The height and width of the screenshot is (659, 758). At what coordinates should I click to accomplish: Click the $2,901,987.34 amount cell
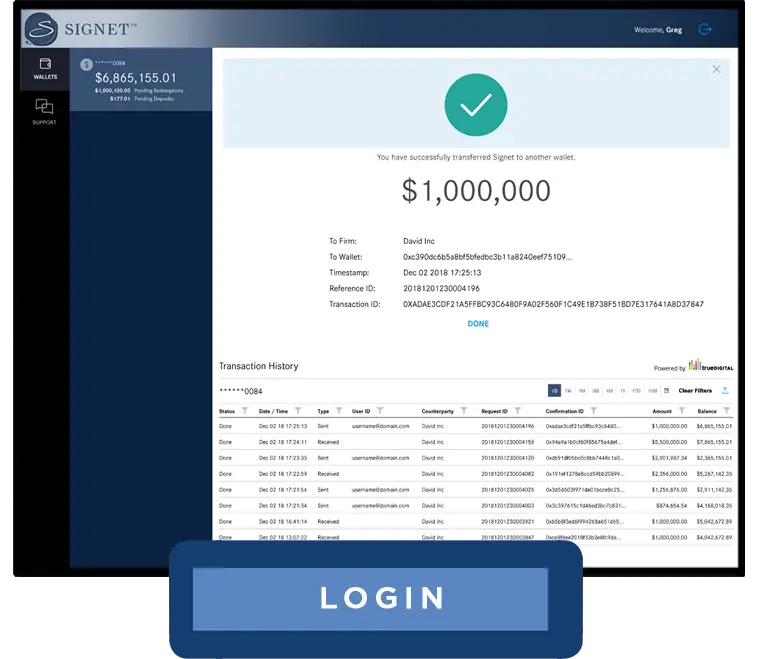669,457
